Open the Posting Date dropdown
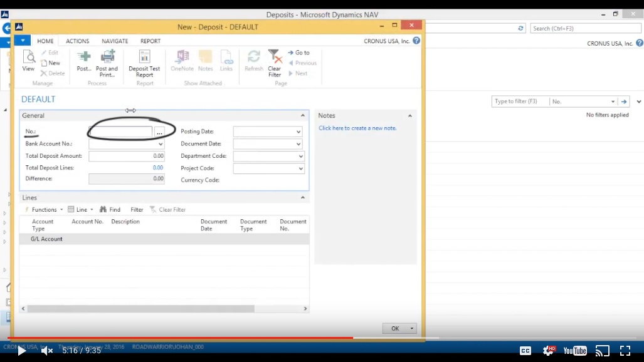 [x=298, y=132]
